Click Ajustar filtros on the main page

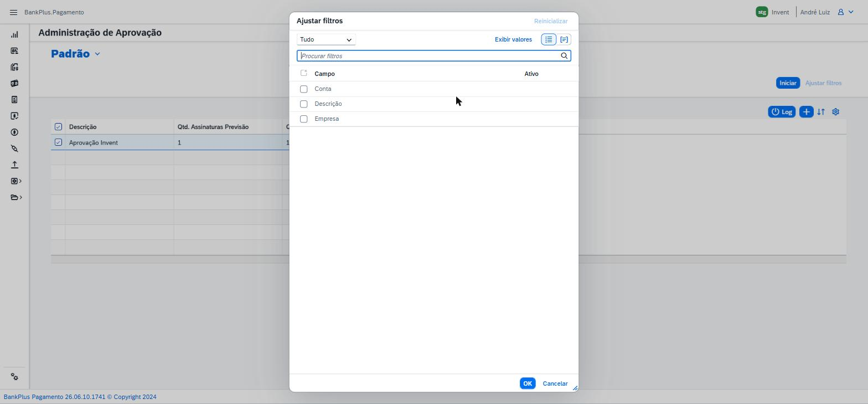(823, 83)
